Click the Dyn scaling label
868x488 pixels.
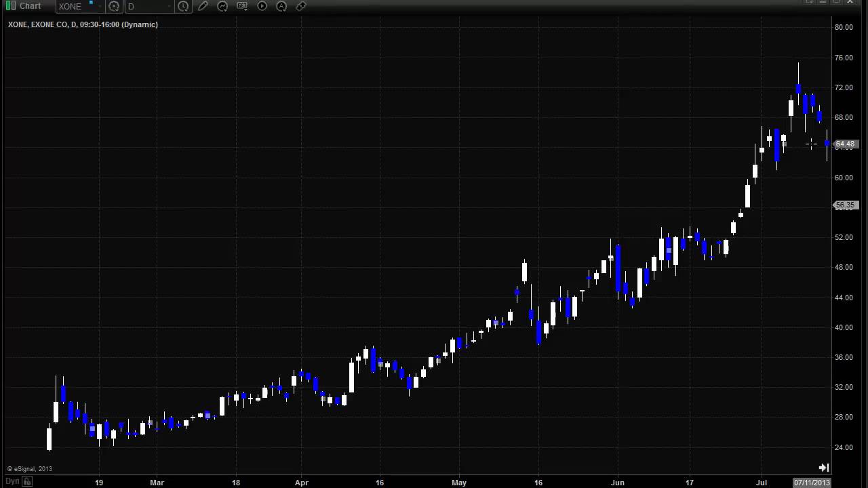click(12, 481)
